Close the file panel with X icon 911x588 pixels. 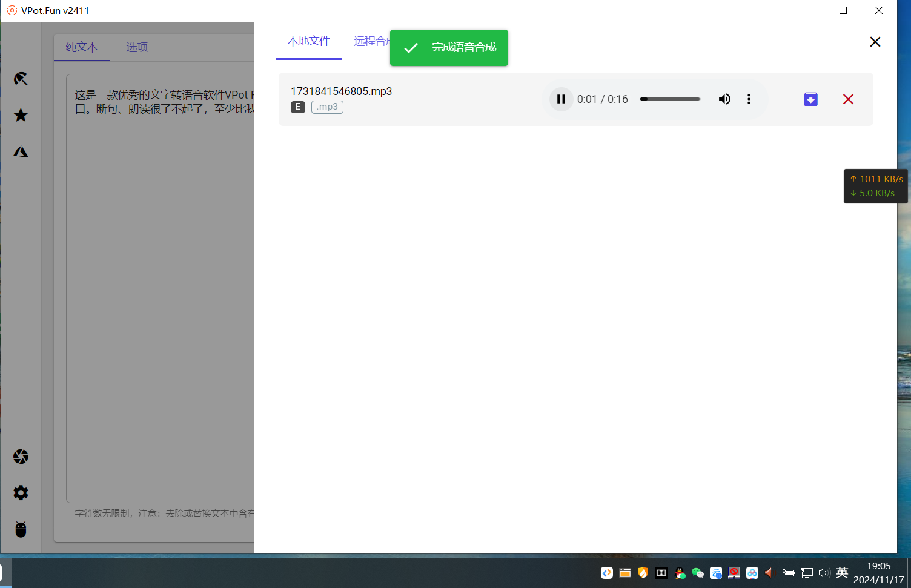tap(875, 42)
